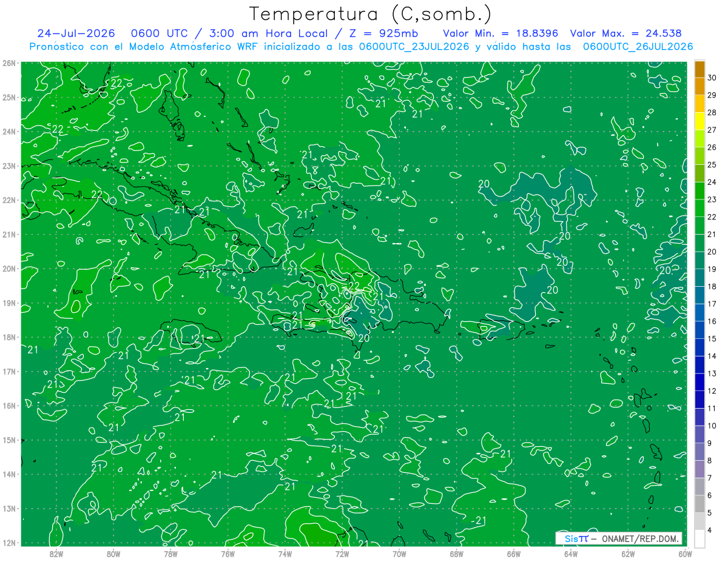Click the color scale value '10'
This screenshot has height=562, width=728.
tap(712, 426)
